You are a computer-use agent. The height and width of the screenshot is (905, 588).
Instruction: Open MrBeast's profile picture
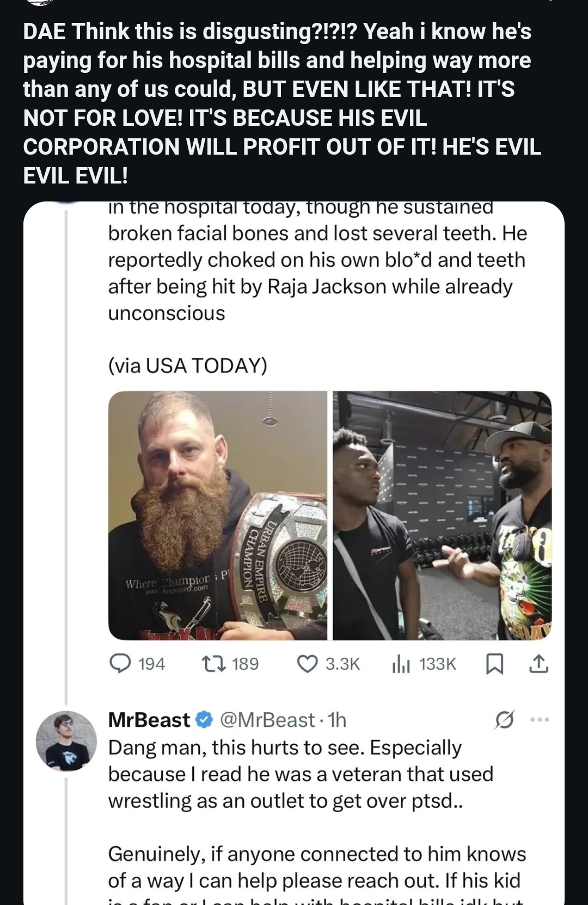coord(66,741)
